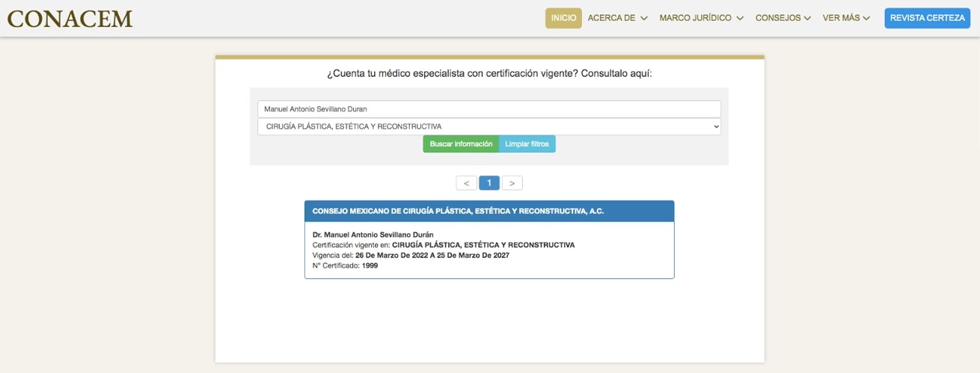Open the specialty selection combo box
Screen dimensions: 980x373
point(489,126)
